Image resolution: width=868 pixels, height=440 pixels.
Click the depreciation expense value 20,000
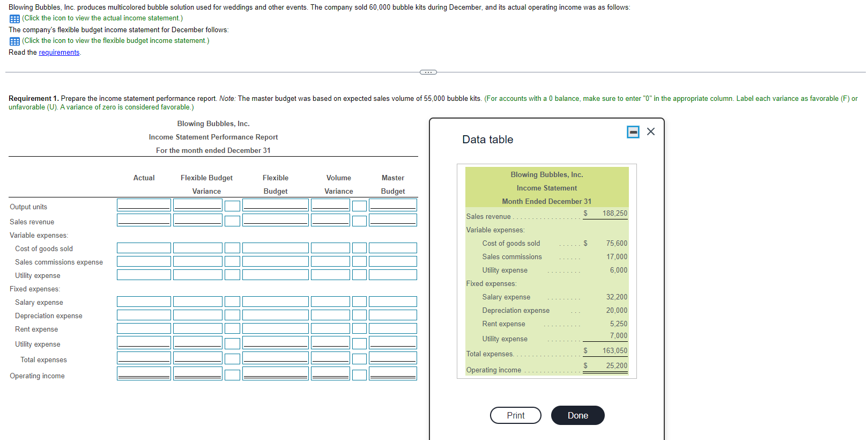(617, 311)
